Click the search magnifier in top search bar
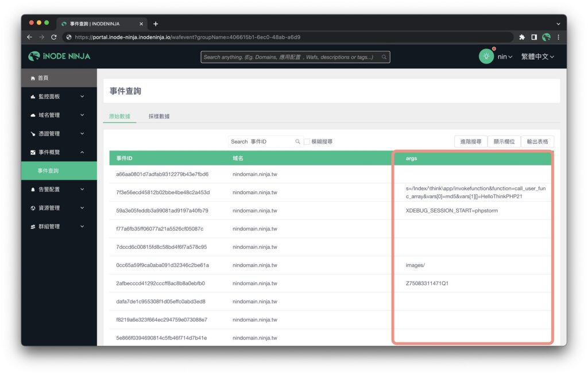The width and height of the screenshot is (588, 374). 384,57
